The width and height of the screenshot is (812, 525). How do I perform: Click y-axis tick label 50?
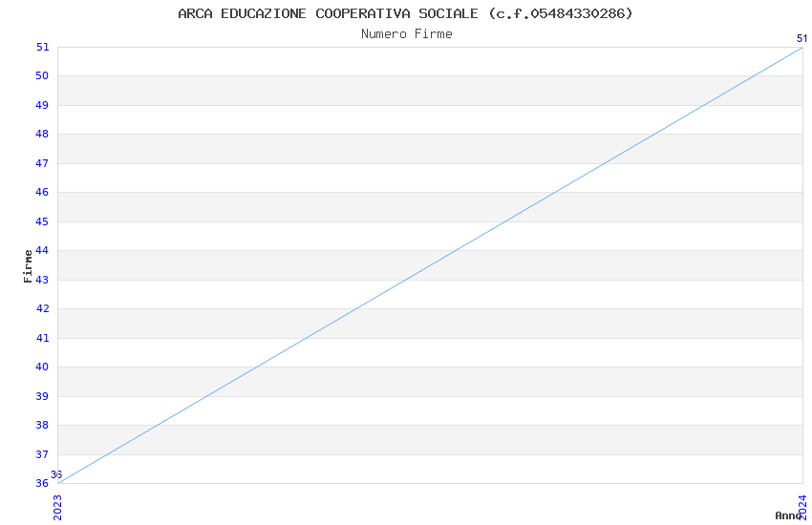(42, 76)
